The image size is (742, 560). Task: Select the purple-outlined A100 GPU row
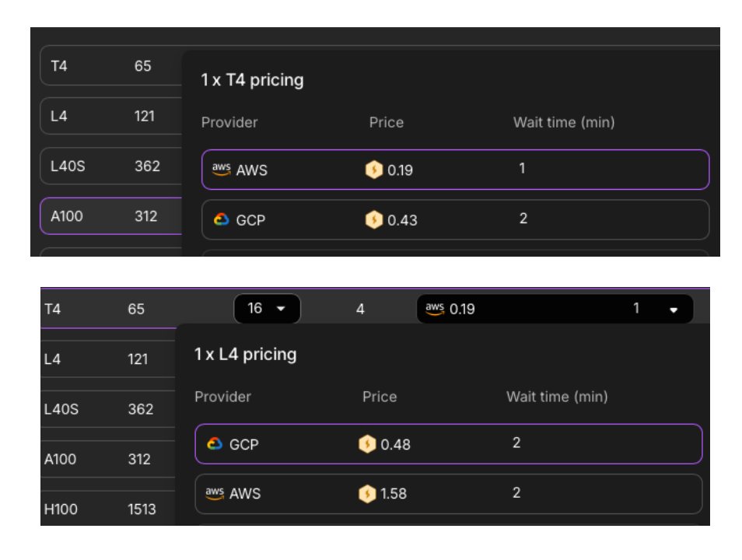pyautogui.click(x=109, y=216)
